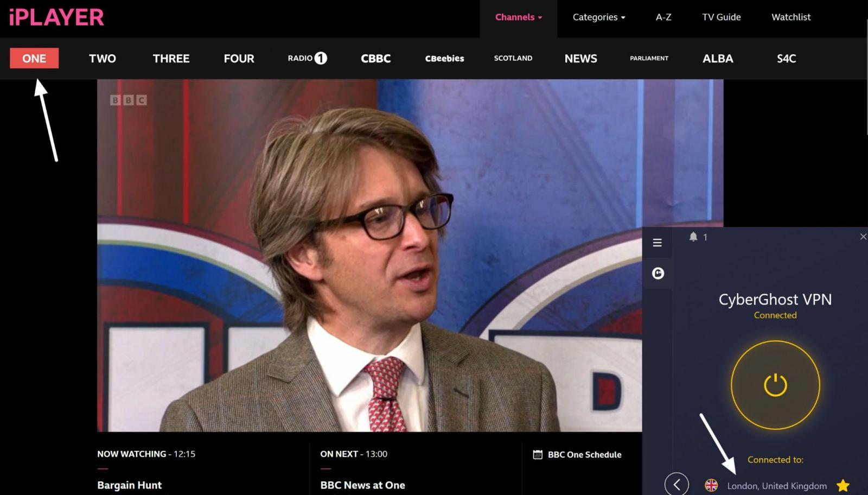The image size is (868, 495).
Task: Click the CyberGhost ghost logo icon
Action: (658, 274)
